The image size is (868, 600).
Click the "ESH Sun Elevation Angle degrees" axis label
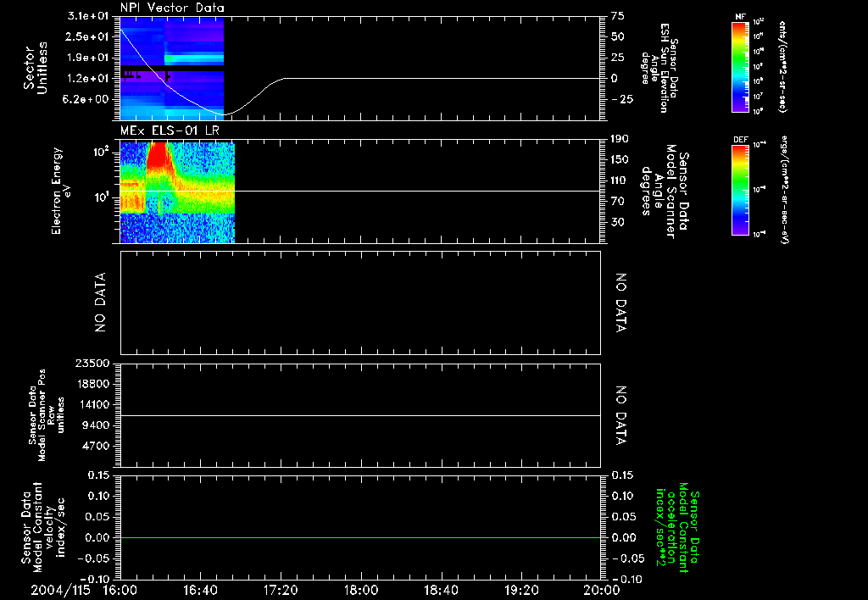(659, 68)
